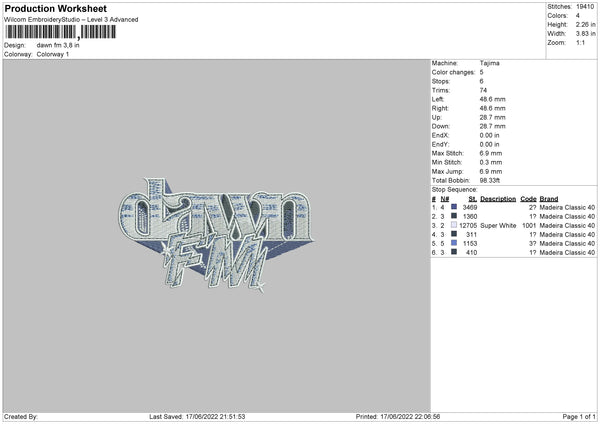Click the Code column header
The image size is (600, 424).
pyautogui.click(x=529, y=198)
